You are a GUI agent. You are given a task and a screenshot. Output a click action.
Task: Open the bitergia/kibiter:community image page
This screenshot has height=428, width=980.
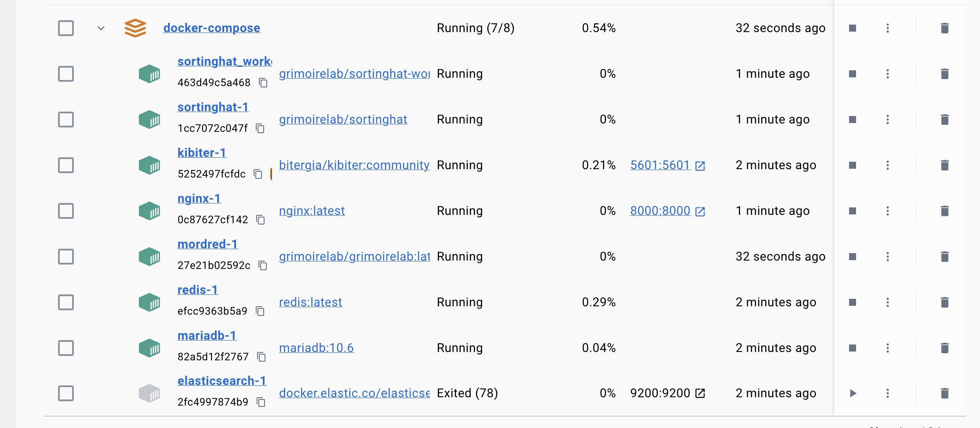tap(354, 165)
